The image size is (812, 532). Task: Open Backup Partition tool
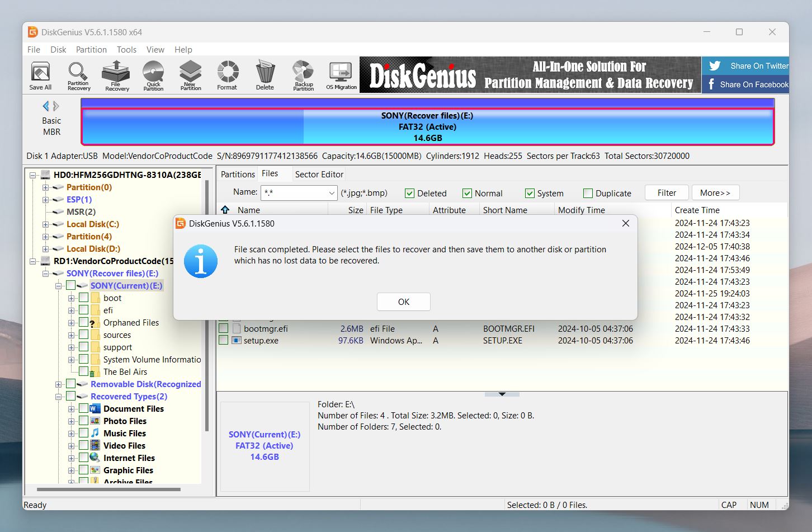303,76
